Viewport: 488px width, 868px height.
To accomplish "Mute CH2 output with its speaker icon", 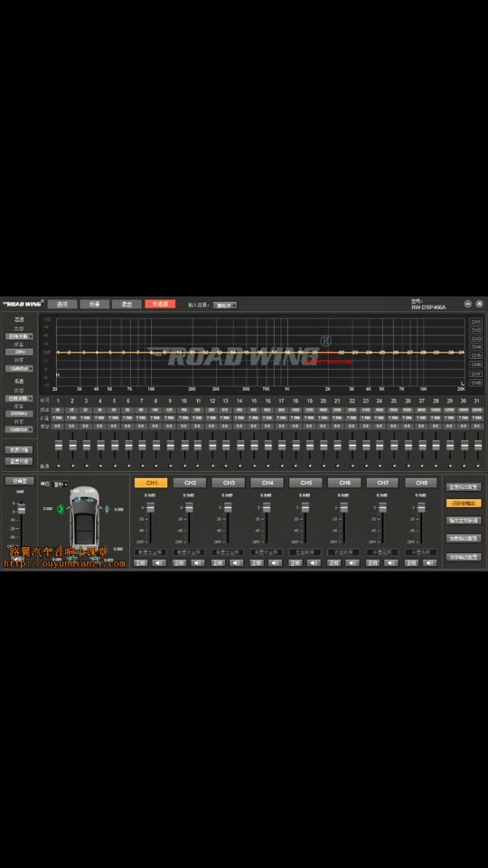I will [198, 563].
